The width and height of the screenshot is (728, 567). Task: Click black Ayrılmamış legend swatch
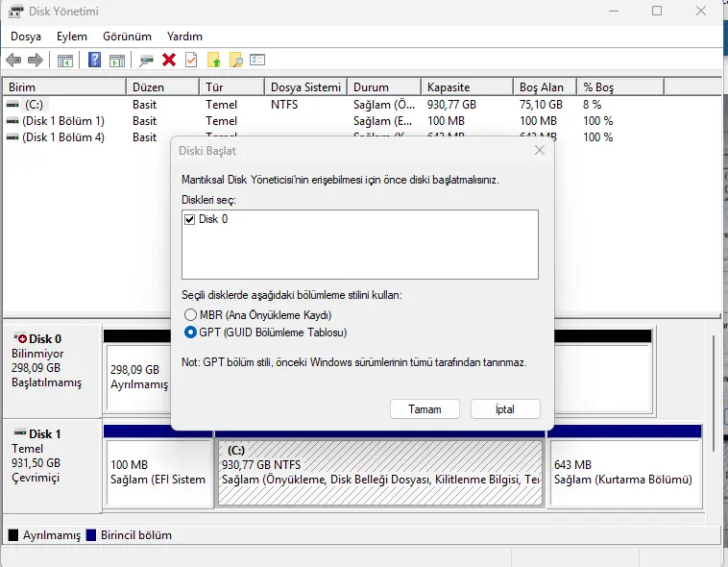click(13, 535)
